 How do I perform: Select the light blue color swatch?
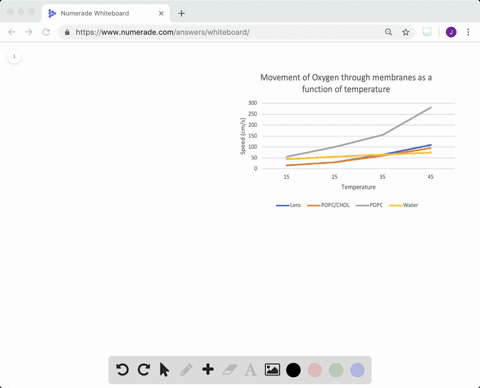(357, 370)
